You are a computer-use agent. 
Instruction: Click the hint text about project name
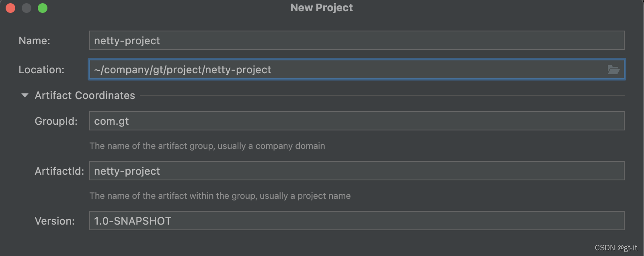coord(220,196)
